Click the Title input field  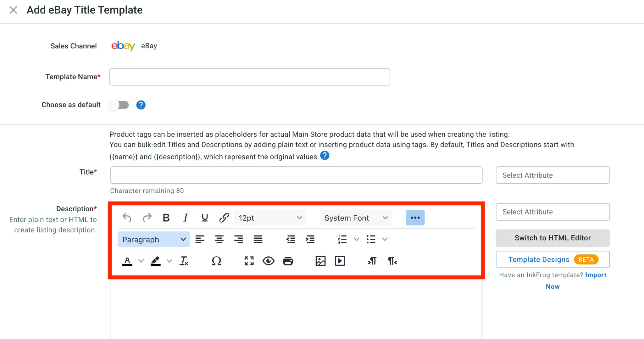pos(296,175)
